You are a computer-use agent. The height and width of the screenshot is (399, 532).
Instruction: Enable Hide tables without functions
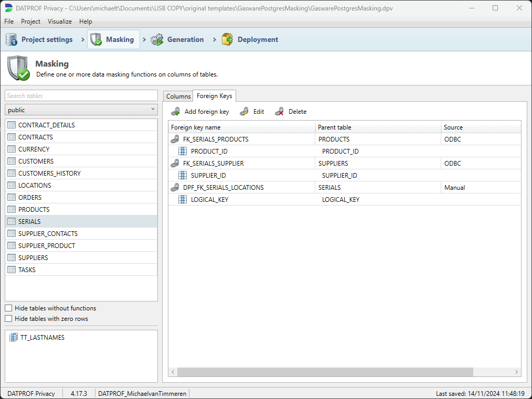(x=8, y=308)
